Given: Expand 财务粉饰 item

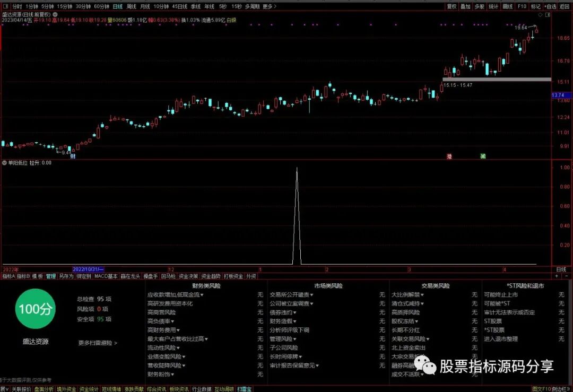Looking at the screenshot, I should pyautogui.click(x=161, y=374).
